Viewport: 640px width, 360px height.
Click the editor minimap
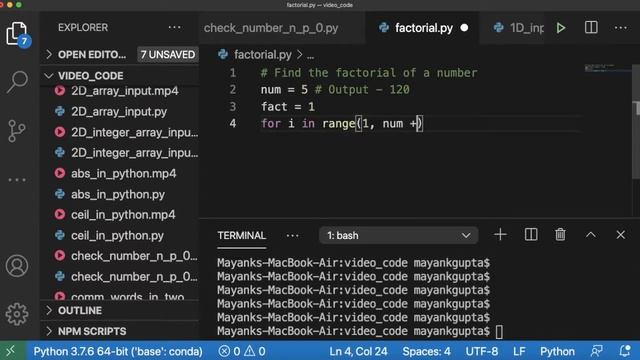point(608,68)
